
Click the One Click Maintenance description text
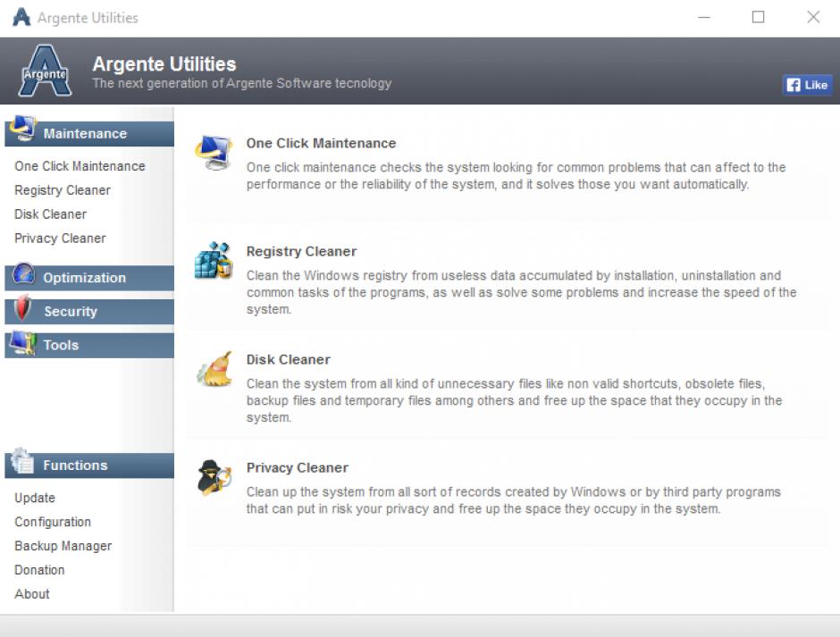[x=516, y=176]
